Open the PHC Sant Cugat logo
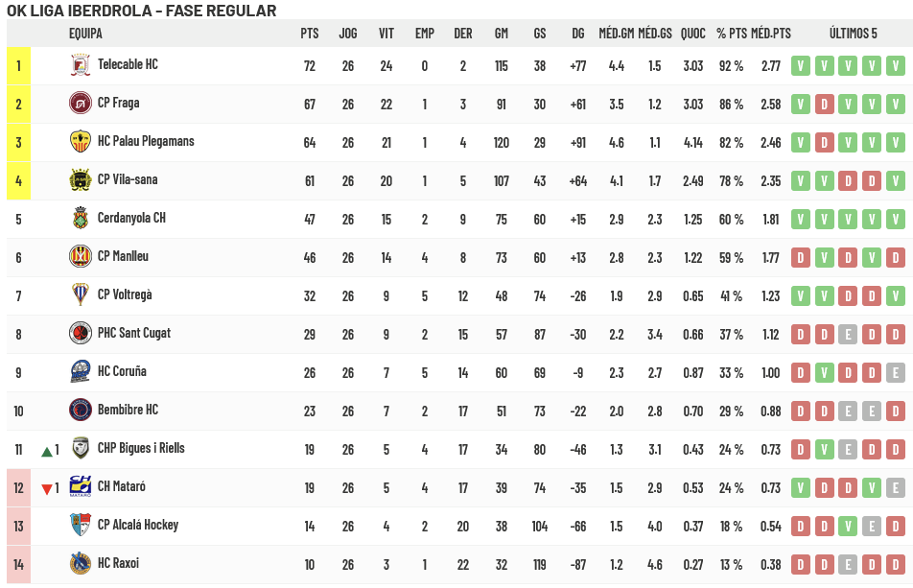 pyautogui.click(x=81, y=334)
